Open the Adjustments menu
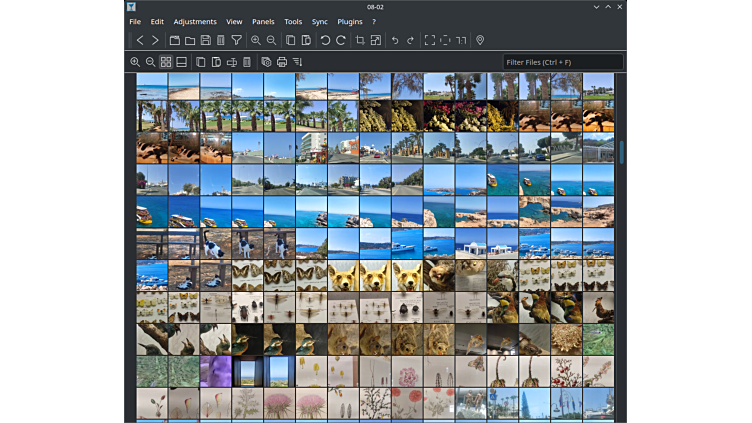Screen dimensions: 752x423 pyautogui.click(x=195, y=21)
